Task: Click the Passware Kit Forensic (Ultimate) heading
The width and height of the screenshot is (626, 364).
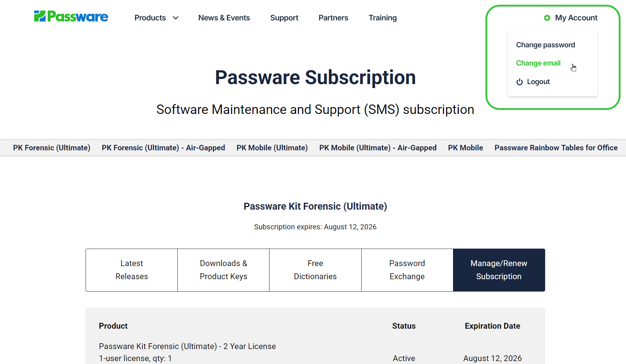Action: [x=315, y=206]
